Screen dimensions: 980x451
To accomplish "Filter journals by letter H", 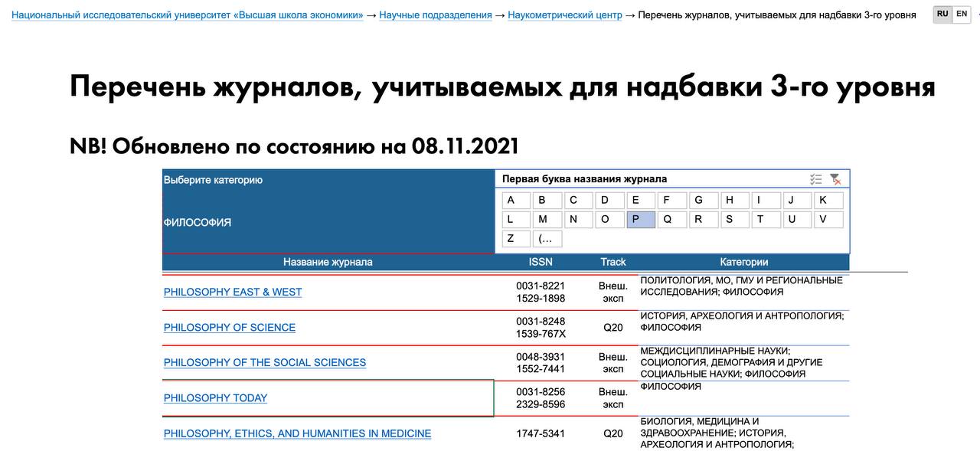I will (x=735, y=201).
